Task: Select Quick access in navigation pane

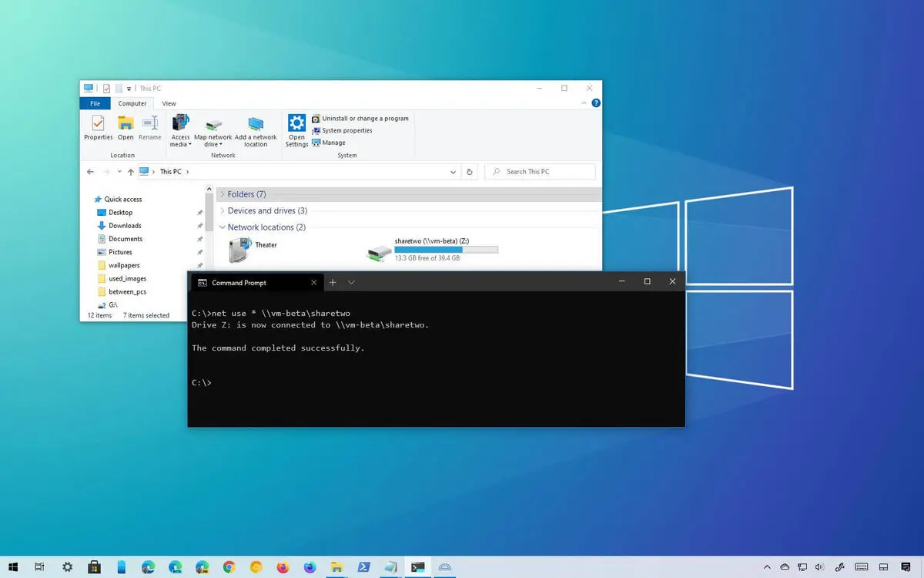Action: pos(117,199)
